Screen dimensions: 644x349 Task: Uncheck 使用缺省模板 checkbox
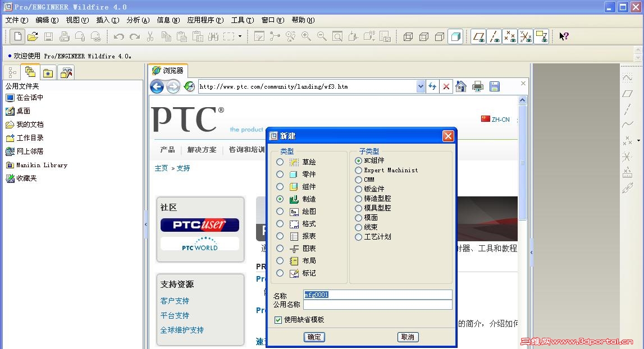click(278, 320)
